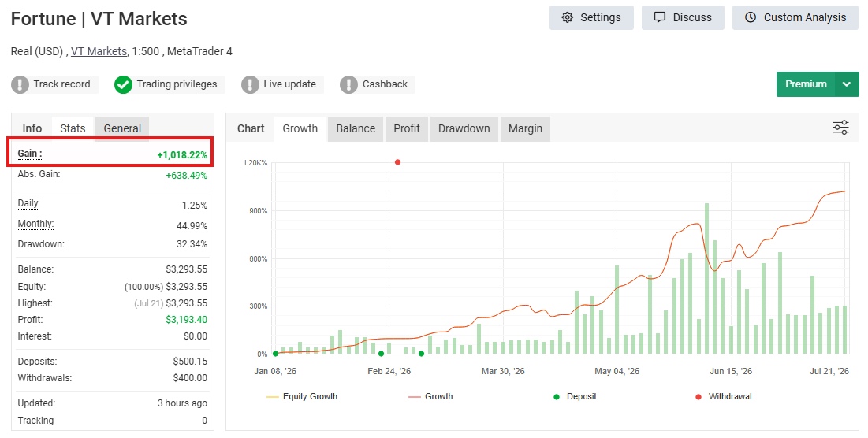868x438 pixels.
Task: Click the Settings gear icon
Action: (x=567, y=17)
